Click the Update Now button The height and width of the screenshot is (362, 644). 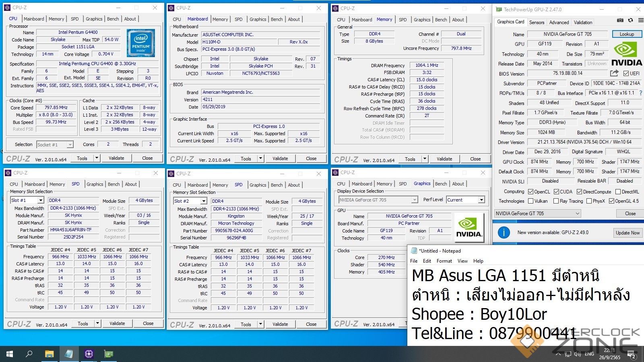[627, 233]
